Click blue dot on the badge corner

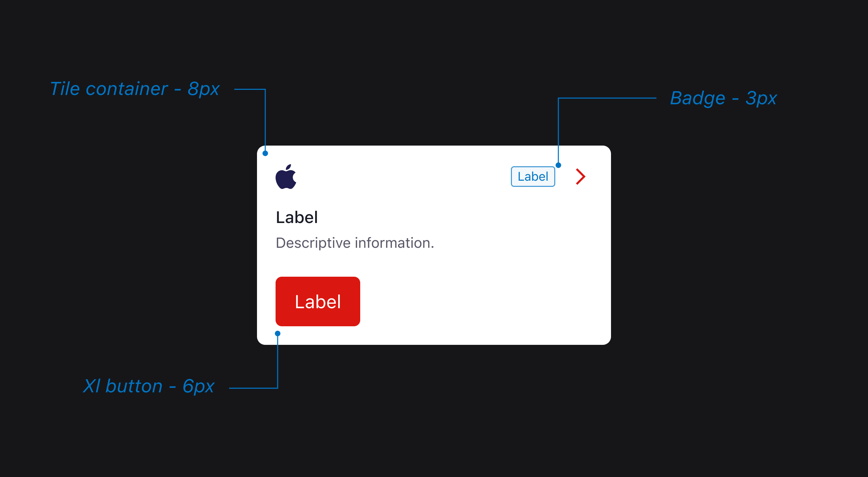(558, 165)
